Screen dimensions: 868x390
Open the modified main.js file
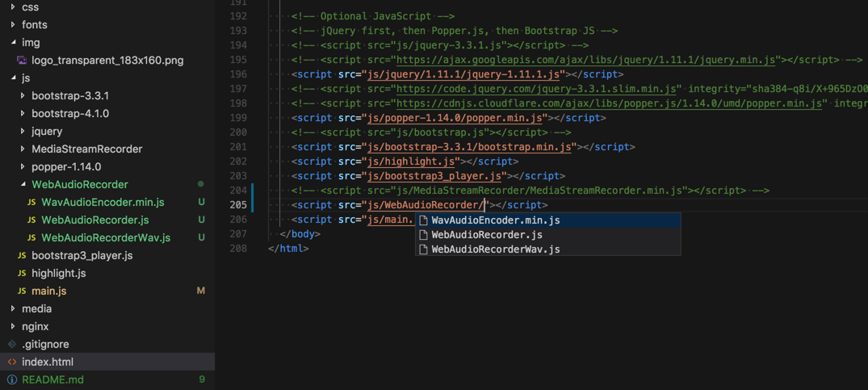(x=49, y=291)
